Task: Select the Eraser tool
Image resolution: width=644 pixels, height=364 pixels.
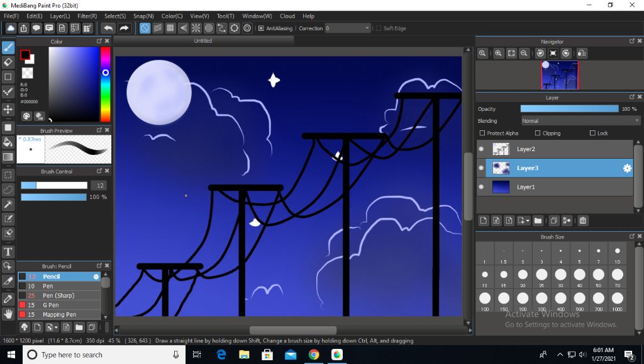Action: (x=8, y=62)
